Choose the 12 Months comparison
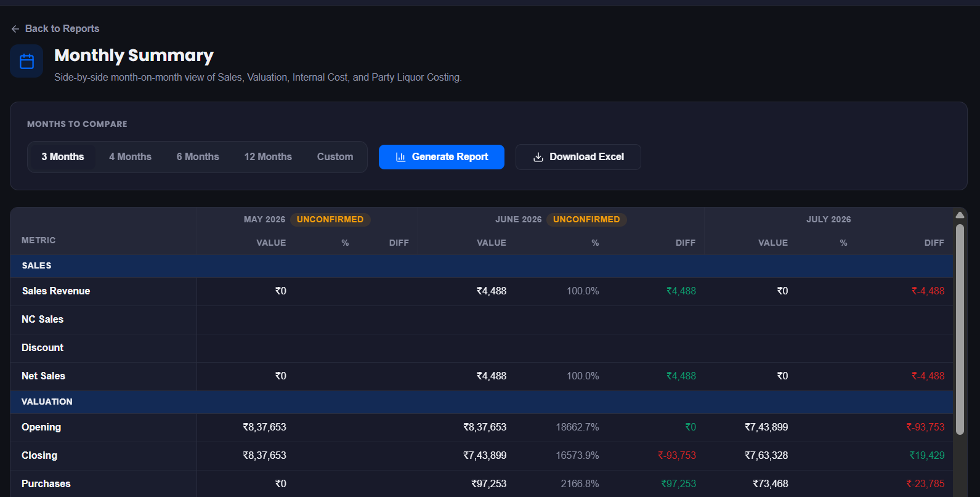Image resolution: width=980 pixels, height=497 pixels. [x=268, y=157]
